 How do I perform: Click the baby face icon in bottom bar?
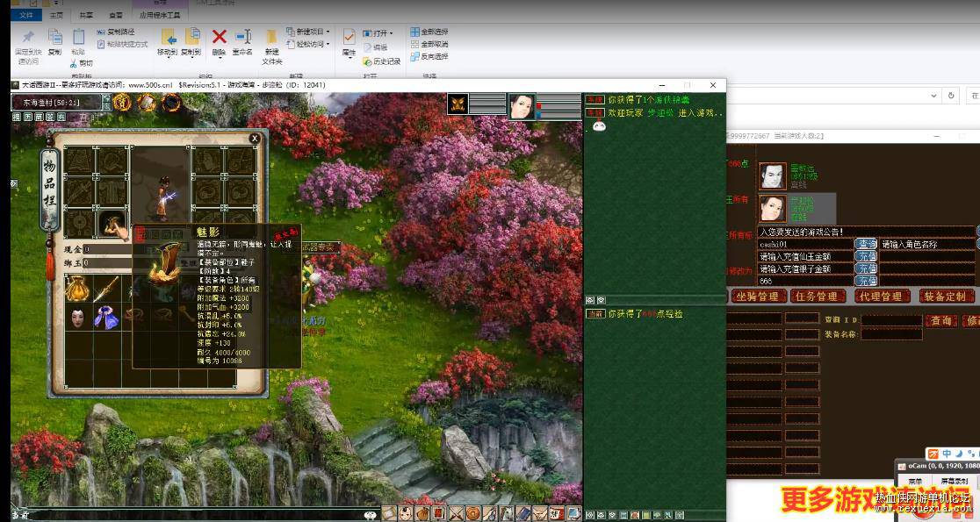[x=407, y=514]
